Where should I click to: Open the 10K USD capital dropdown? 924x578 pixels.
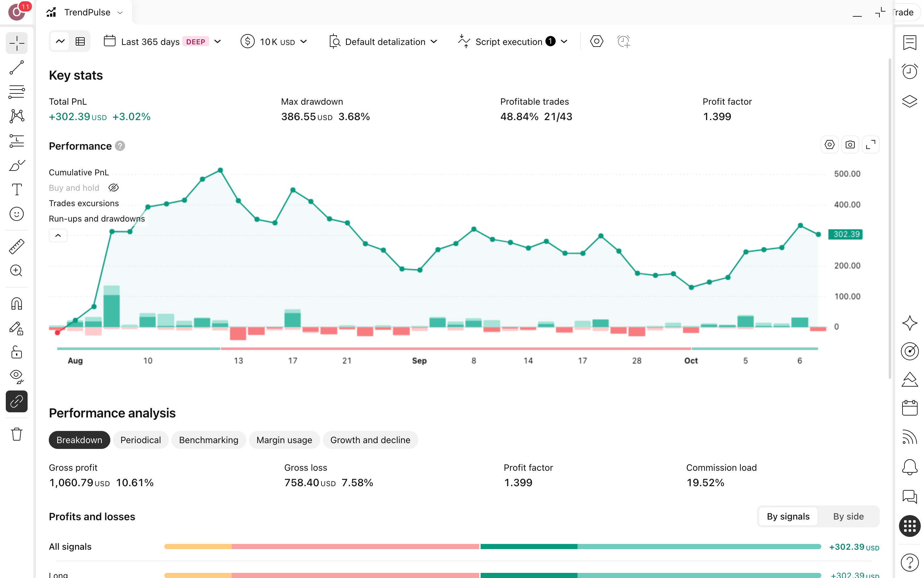274,41
